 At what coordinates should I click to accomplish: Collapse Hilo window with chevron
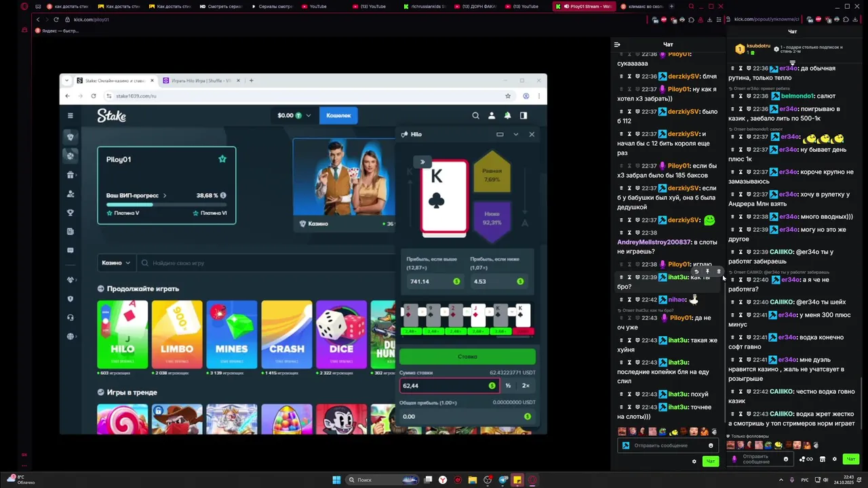click(515, 134)
